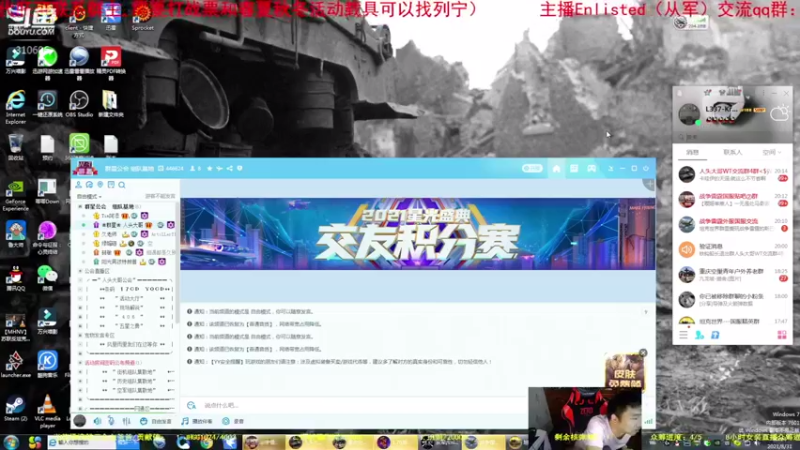800x450 pixels.
Task: Expand the "五星之勇" sub-channel row
Action: (80, 326)
